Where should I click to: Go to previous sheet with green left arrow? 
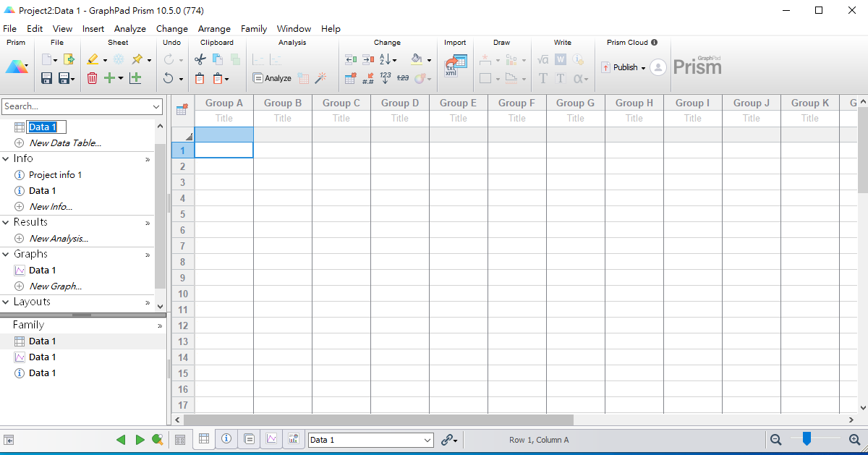121,440
